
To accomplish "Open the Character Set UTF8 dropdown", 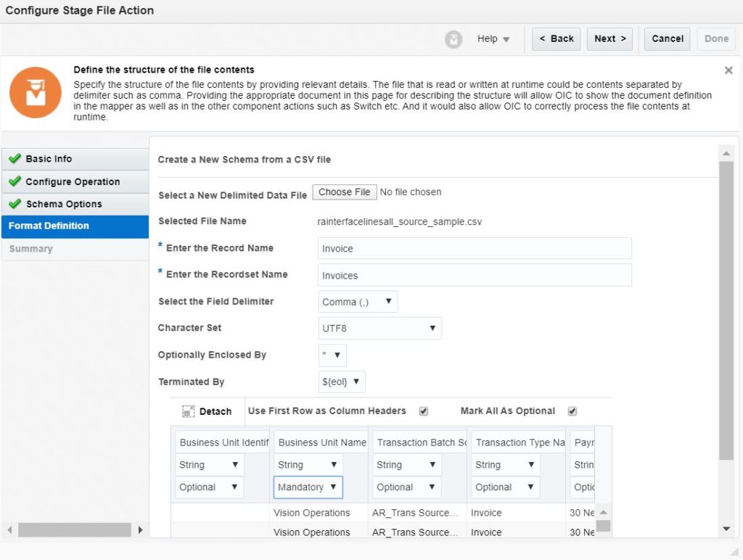I will (379, 329).
